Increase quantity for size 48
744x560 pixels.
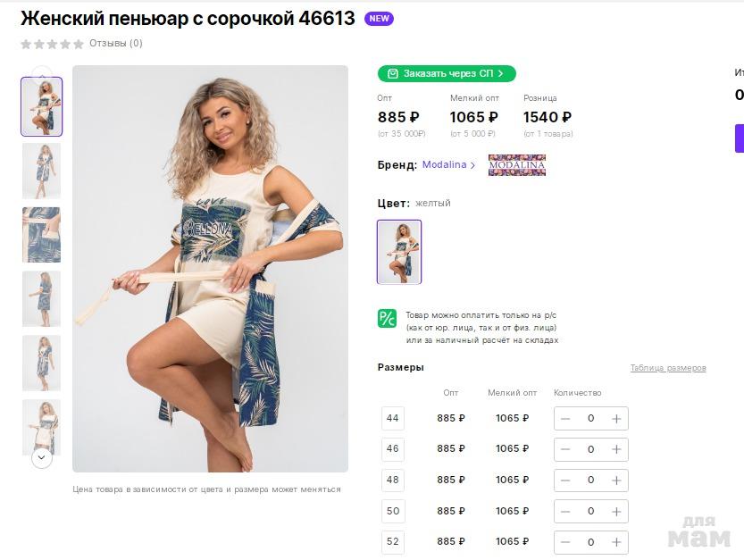point(616,481)
